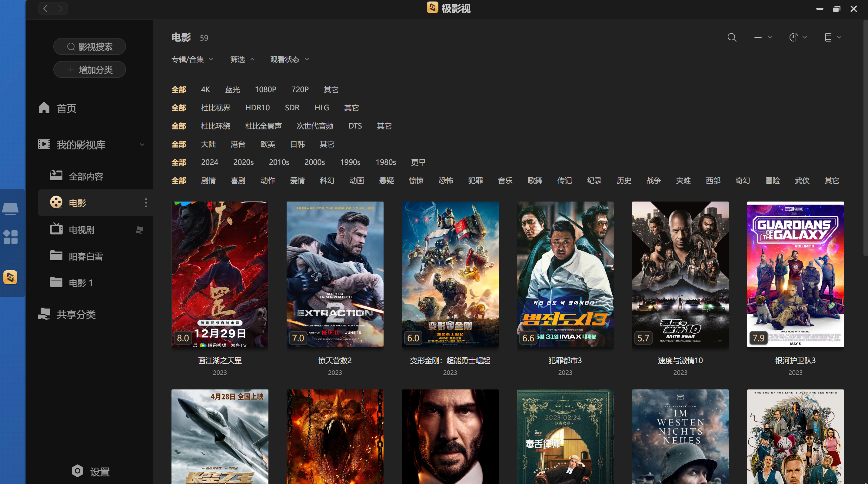Select the 悬疑 genre filter

(387, 180)
